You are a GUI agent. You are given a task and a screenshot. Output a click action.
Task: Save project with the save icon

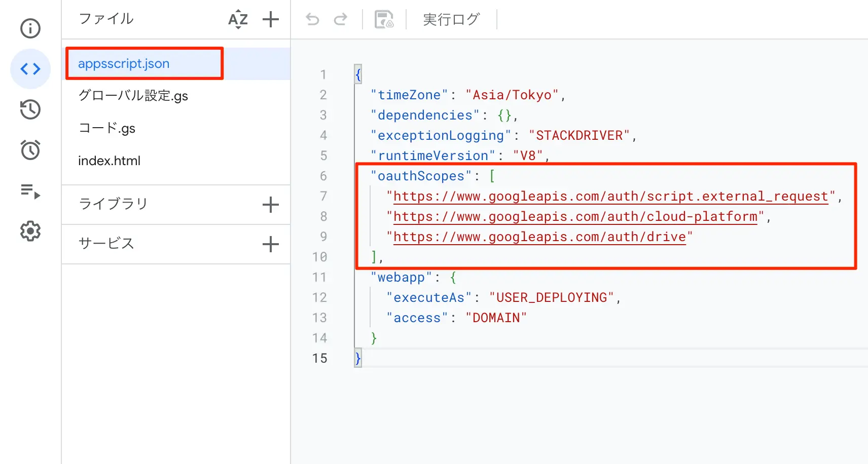click(x=384, y=20)
